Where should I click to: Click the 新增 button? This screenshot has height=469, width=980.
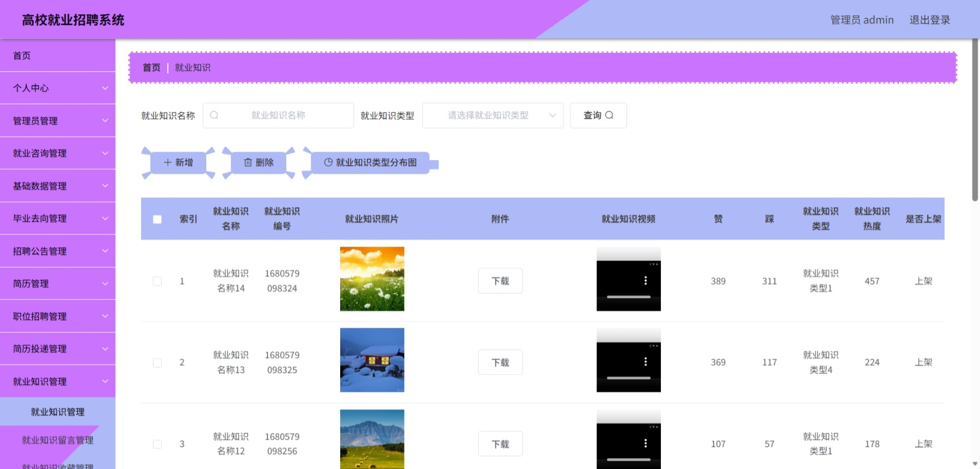178,162
